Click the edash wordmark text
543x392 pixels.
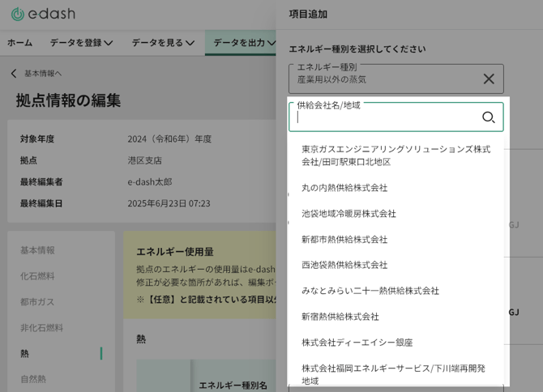click(52, 14)
